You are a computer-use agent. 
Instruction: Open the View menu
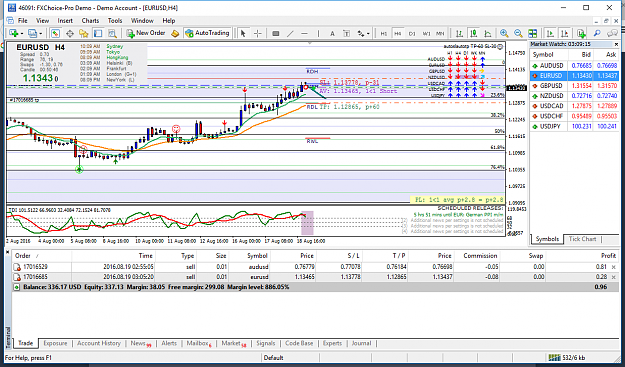(42, 21)
